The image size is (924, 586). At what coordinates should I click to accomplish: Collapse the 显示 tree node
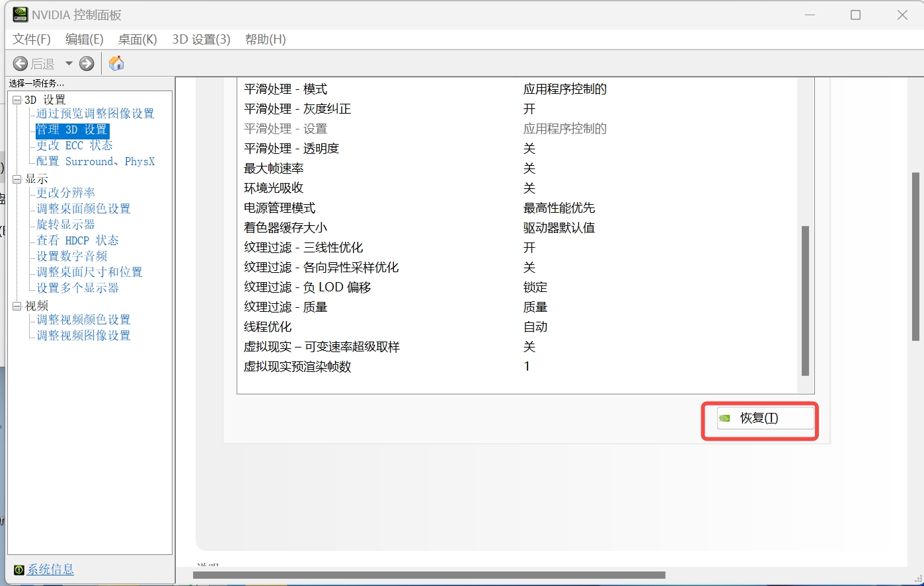[x=17, y=179]
